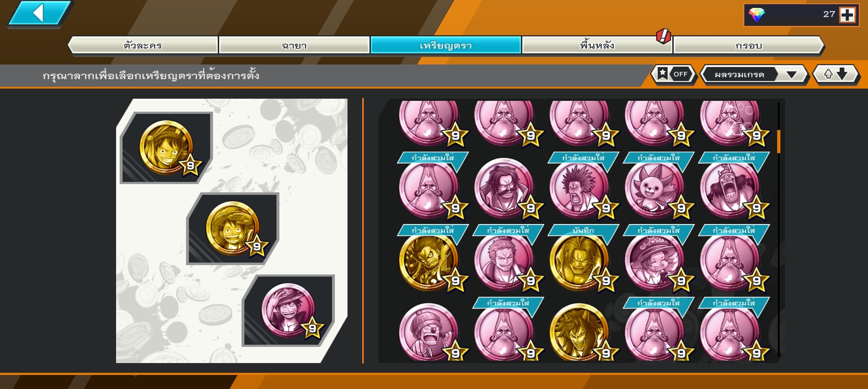Toggle ascending descending sort order arrows
The image size is (868, 389).
836,75
